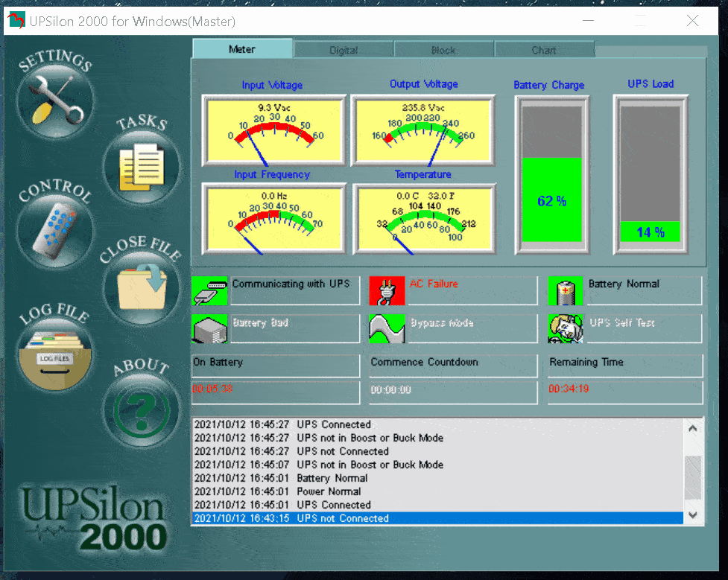Click the Communicating with UPS cable icon
The width and height of the screenshot is (728, 580).
point(209,290)
